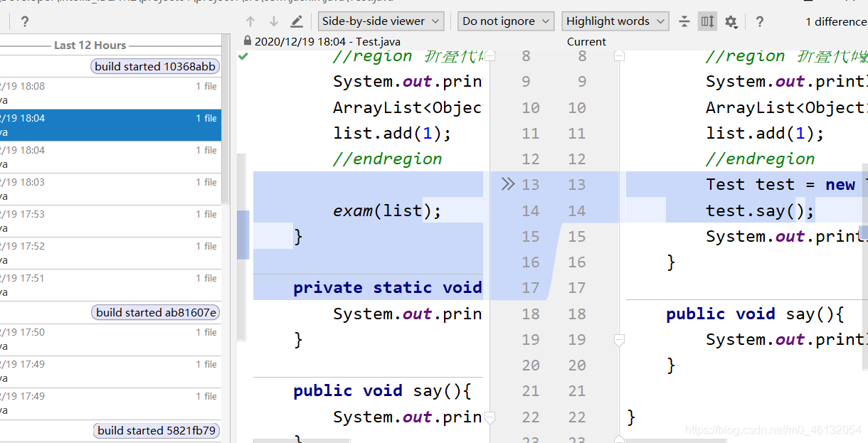Viewport: 868px width, 443px height.
Task: Open the Side-by-side viewer dropdown
Action: click(381, 21)
